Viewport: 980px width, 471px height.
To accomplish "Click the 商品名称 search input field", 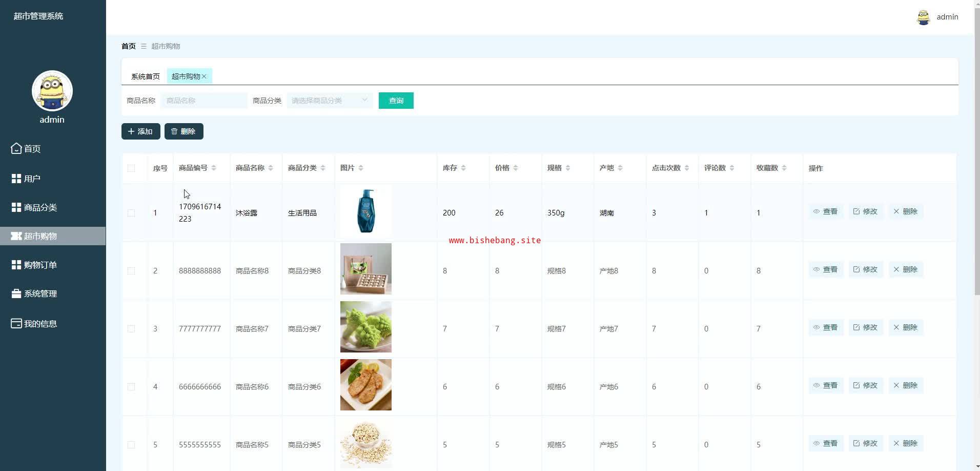I will [x=204, y=101].
